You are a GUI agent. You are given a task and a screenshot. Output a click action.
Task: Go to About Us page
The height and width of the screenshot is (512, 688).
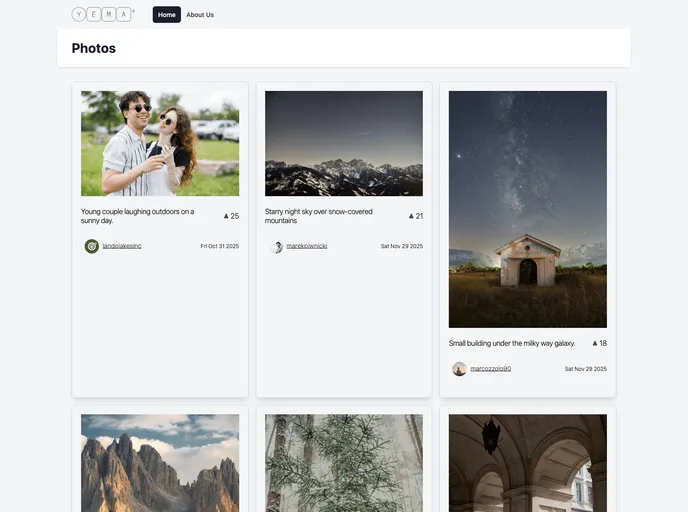click(200, 15)
